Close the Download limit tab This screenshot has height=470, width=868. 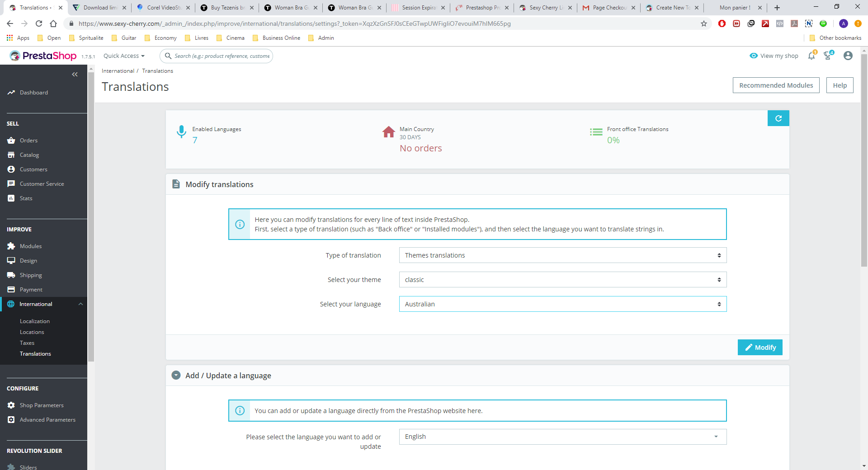(x=124, y=8)
